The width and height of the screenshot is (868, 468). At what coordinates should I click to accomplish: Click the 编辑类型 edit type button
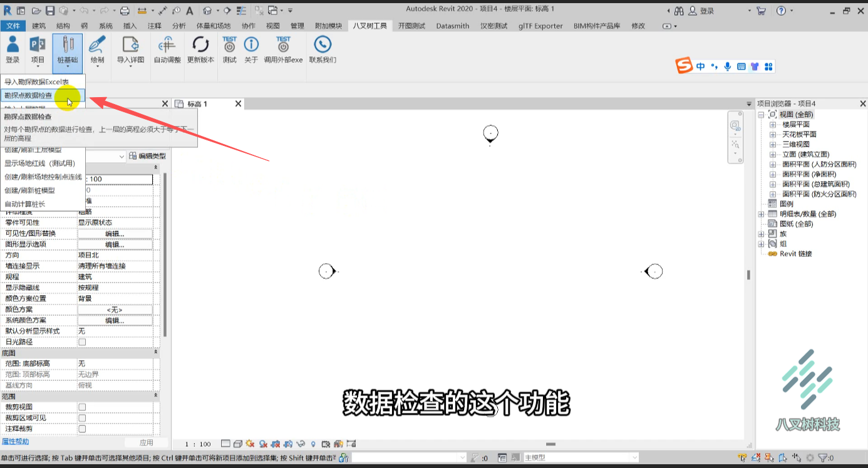[x=148, y=156]
